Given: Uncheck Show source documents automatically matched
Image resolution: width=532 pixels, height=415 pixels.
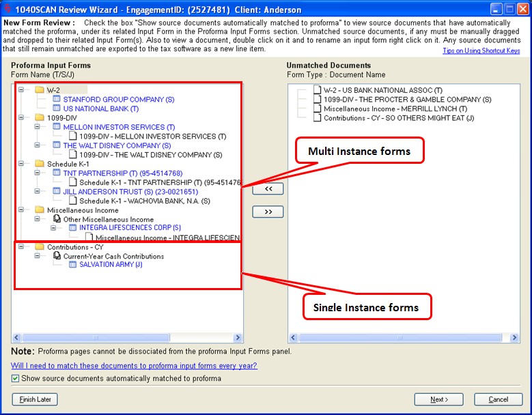Looking at the screenshot, I should (15, 378).
